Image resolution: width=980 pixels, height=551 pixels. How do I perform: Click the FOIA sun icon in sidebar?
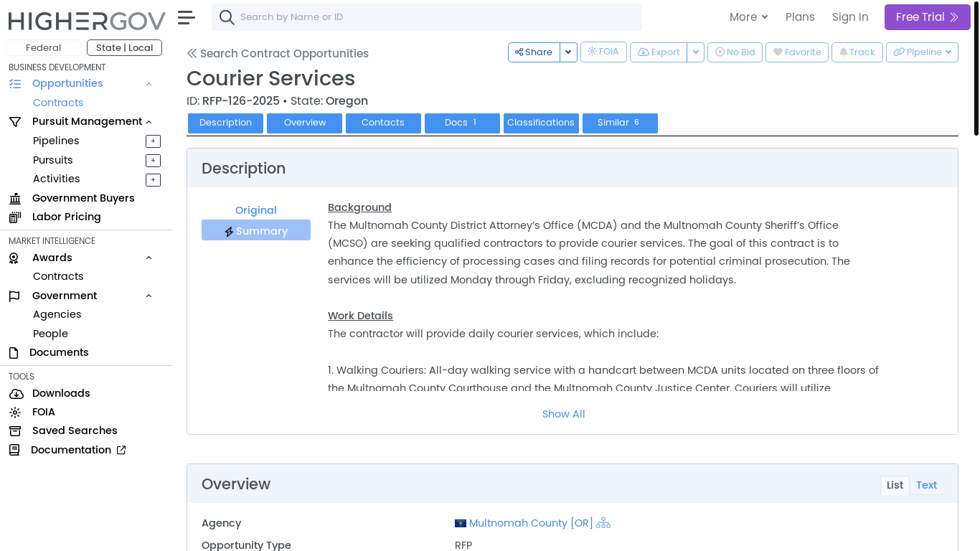coord(15,413)
